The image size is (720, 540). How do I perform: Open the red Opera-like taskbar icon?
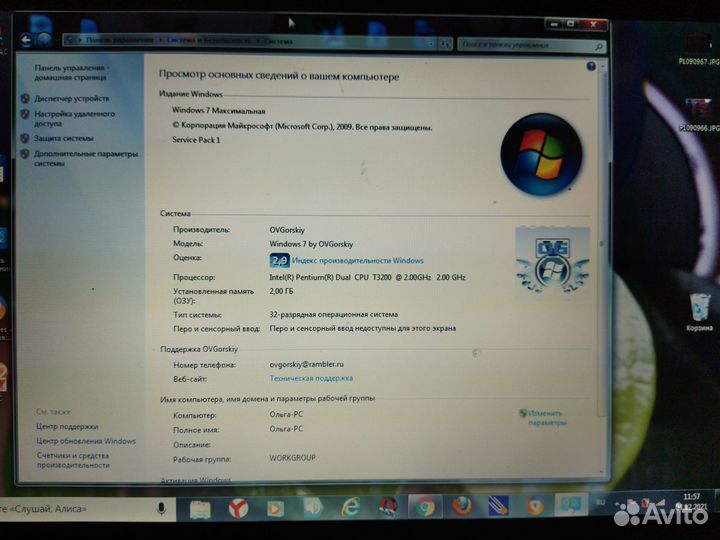point(388,507)
